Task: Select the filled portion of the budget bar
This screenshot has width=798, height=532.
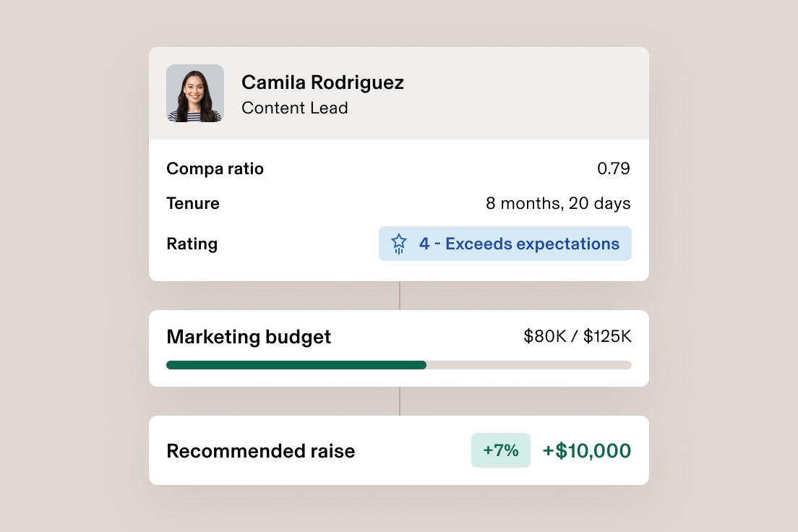Action: 296,365
